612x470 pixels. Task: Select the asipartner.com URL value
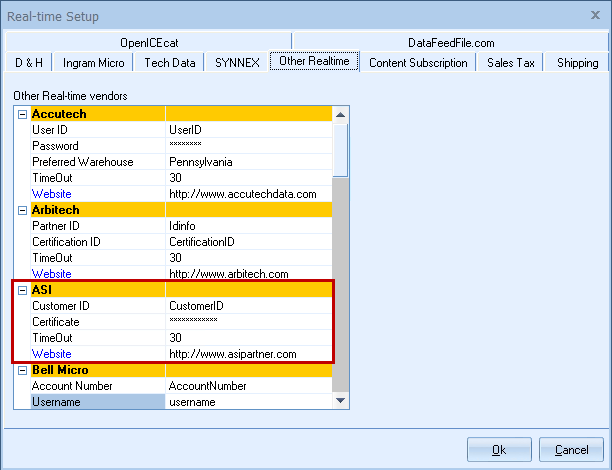[x=249, y=354]
